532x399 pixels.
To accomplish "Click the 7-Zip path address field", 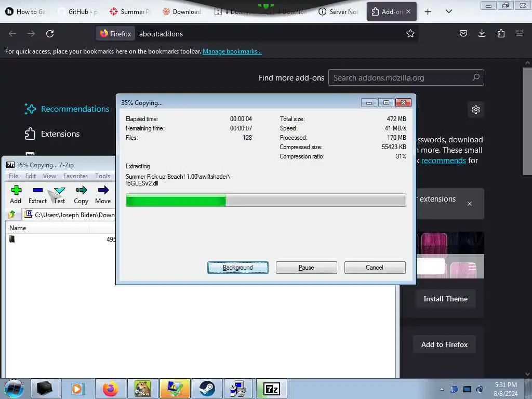I will coord(70,215).
